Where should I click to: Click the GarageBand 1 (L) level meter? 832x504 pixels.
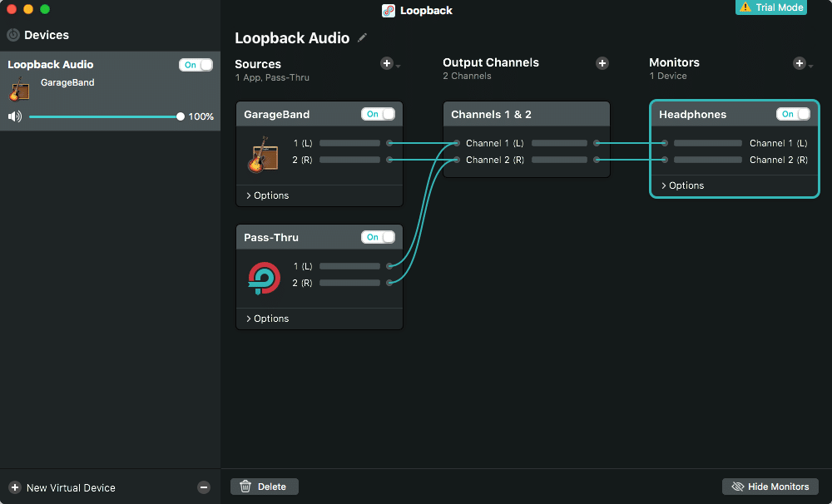(349, 143)
